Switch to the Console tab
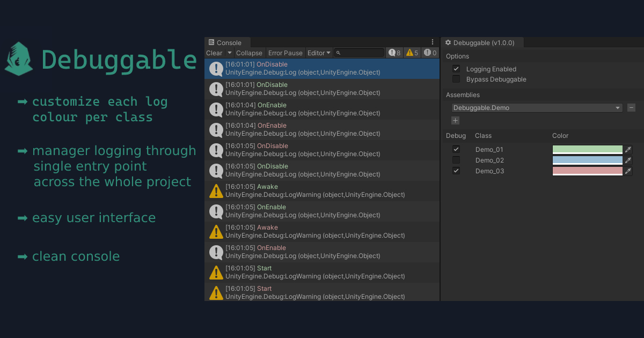Viewport: 644px width, 338px height. [227, 41]
